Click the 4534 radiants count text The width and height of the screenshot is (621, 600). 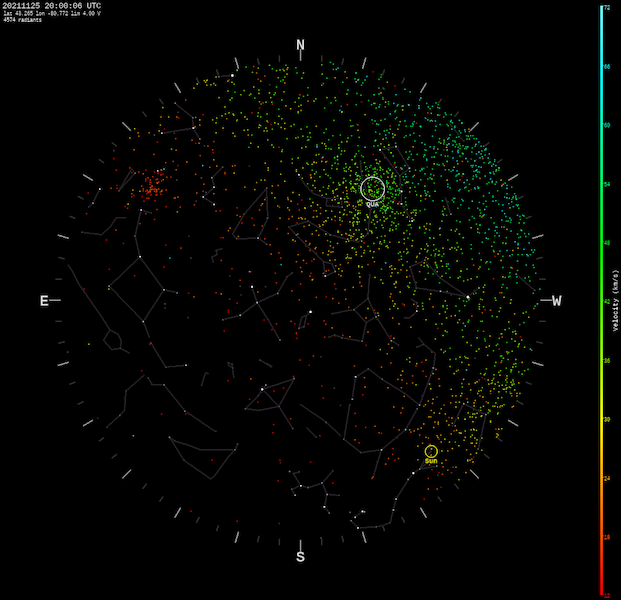(x=22, y=20)
